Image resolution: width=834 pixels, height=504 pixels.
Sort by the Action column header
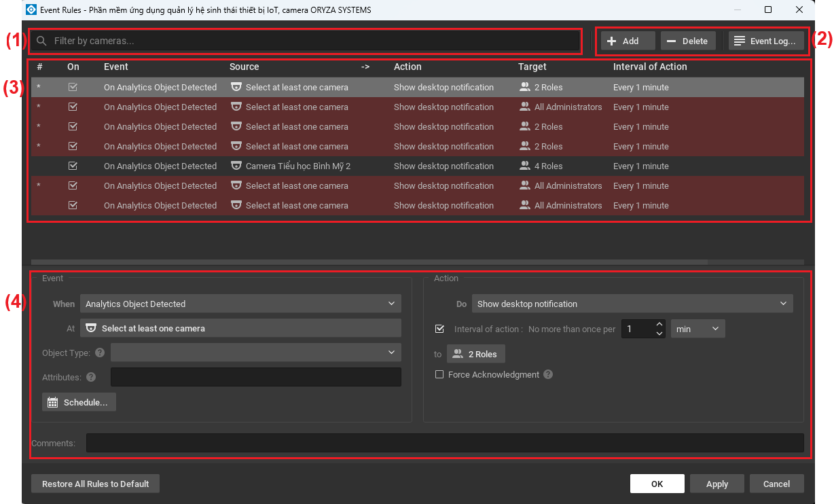407,67
